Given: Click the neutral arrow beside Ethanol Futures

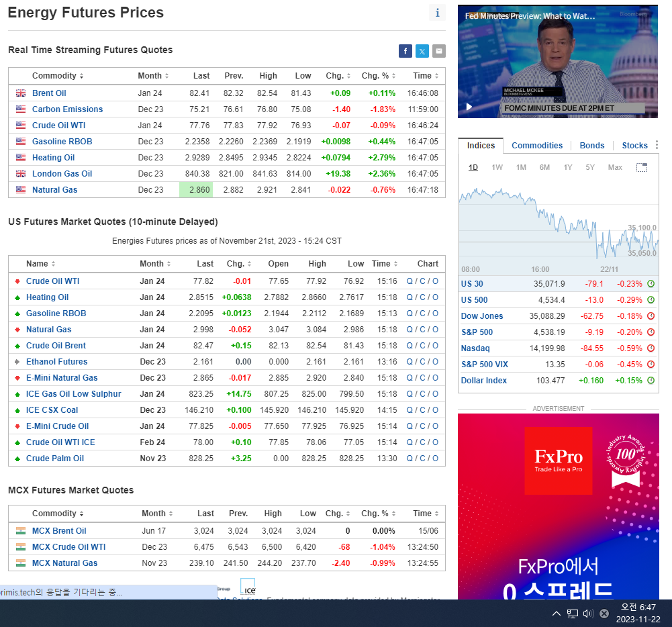Looking at the screenshot, I should (x=17, y=362).
